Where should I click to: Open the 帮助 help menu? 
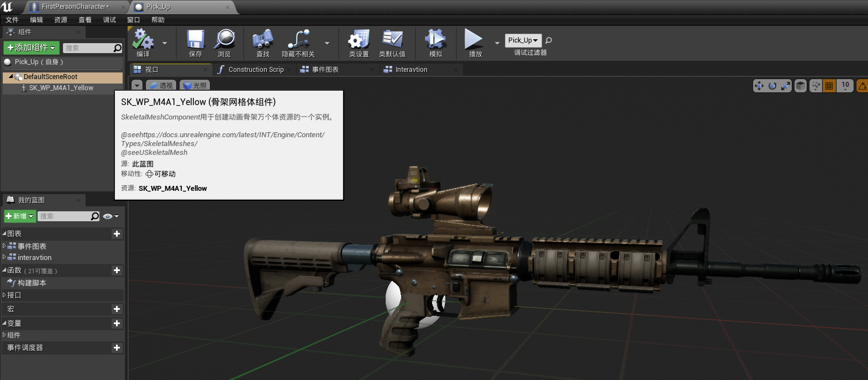pyautogui.click(x=158, y=20)
